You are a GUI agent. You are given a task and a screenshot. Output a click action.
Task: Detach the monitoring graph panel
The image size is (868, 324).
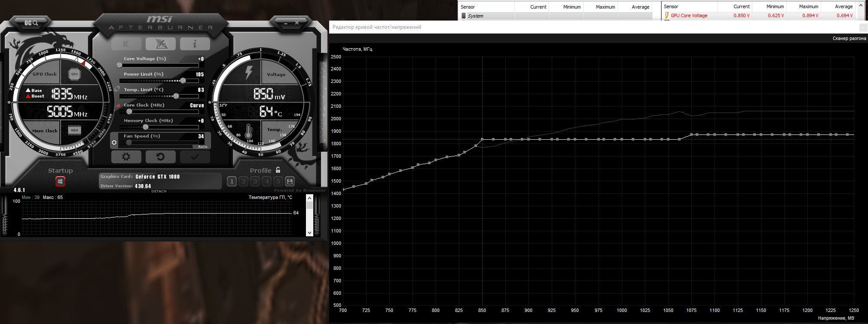pyautogui.click(x=159, y=191)
